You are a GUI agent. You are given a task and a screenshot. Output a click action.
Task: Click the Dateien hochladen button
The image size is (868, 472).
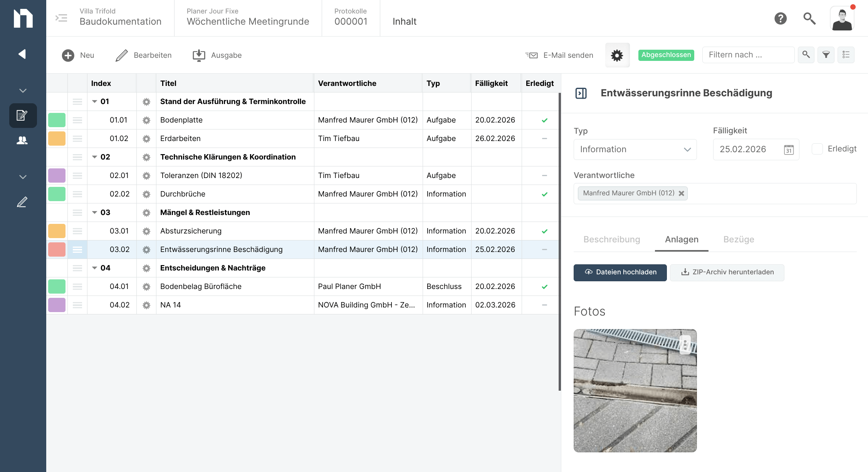[x=620, y=272]
